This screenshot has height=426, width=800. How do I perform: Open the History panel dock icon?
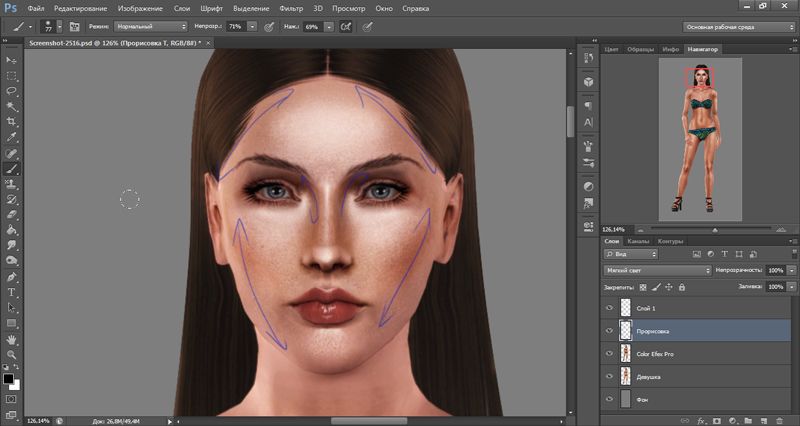click(588, 58)
